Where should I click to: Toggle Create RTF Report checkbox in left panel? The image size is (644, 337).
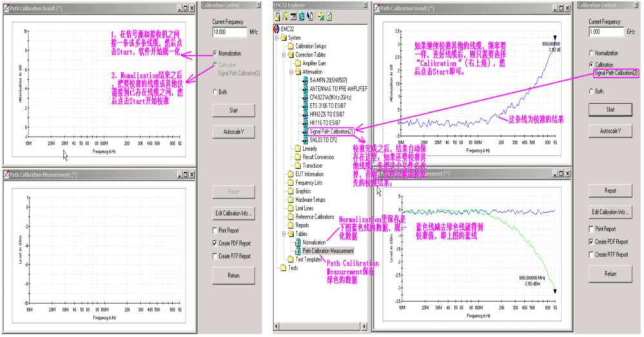(x=215, y=256)
